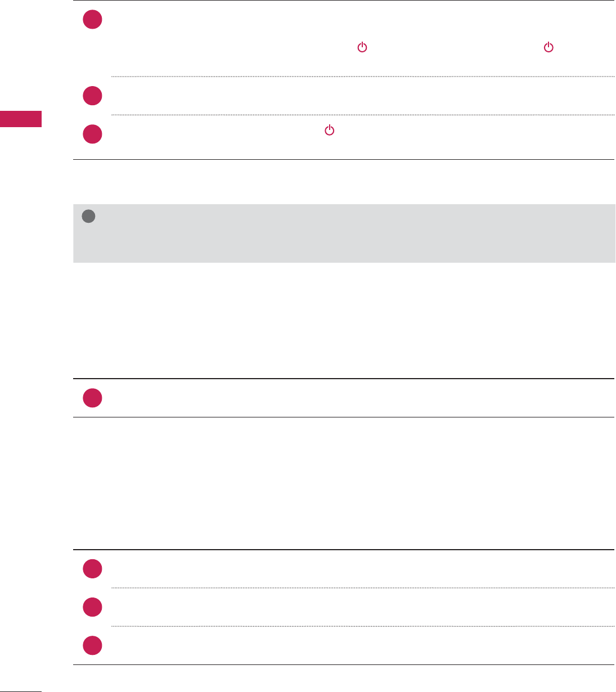Image resolution: width=616 pixels, height=692 pixels.
Task: Click red bullet left of the lone power symbol
Action: point(92,134)
